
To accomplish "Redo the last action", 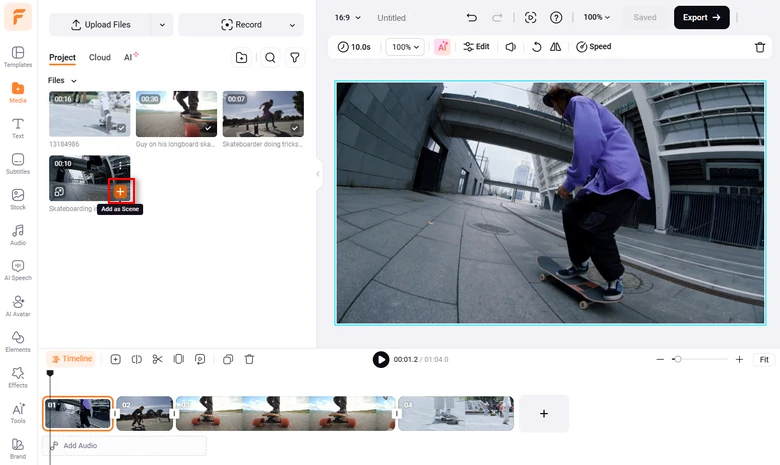I will click(x=497, y=18).
